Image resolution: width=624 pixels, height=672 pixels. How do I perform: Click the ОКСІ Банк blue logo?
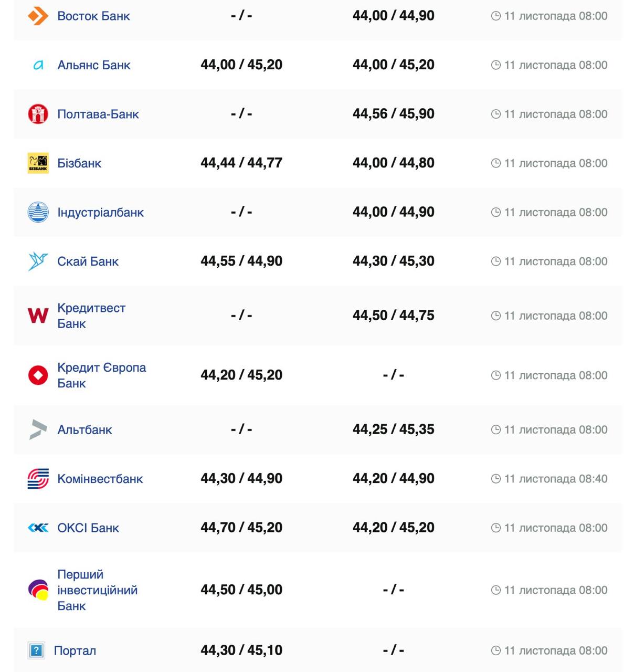click(38, 528)
